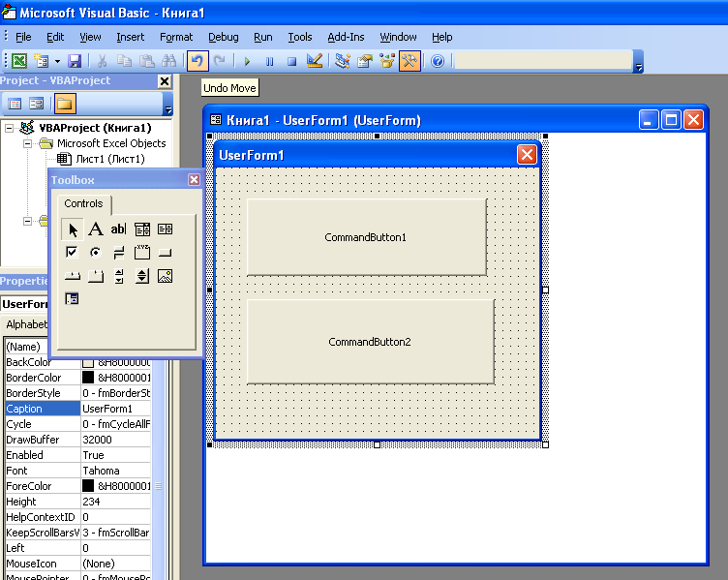Click CommandButton1 on the UserForm
Screen dimensions: 728x580
[x=366, y=237]
